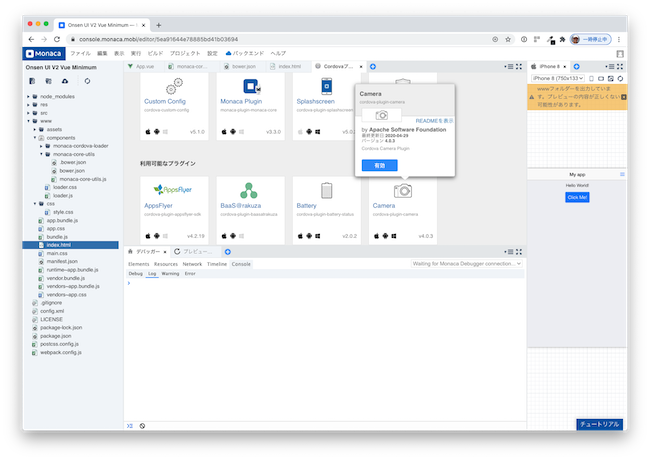Select the Warning log filter
Screen dimensions: 650x460
[x=170, y=274]
